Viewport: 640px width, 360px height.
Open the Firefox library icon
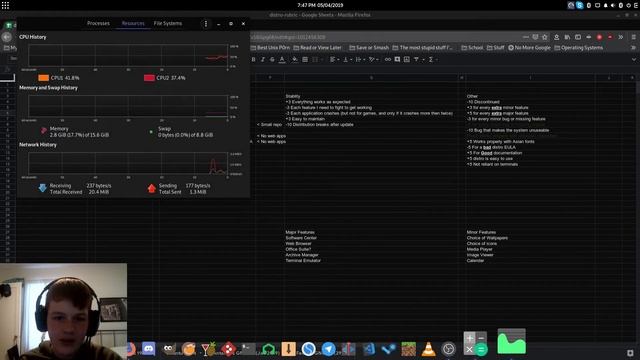[x=567, y=37]
